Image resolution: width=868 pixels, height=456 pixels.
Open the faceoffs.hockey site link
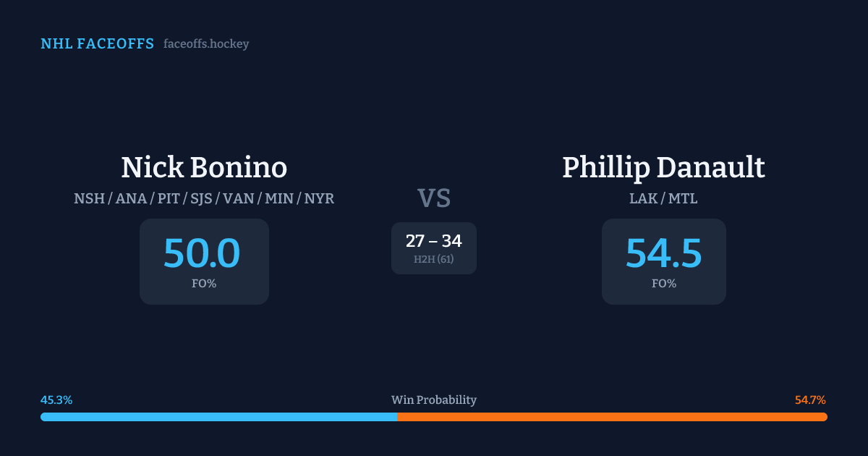(x=206, y=44)
